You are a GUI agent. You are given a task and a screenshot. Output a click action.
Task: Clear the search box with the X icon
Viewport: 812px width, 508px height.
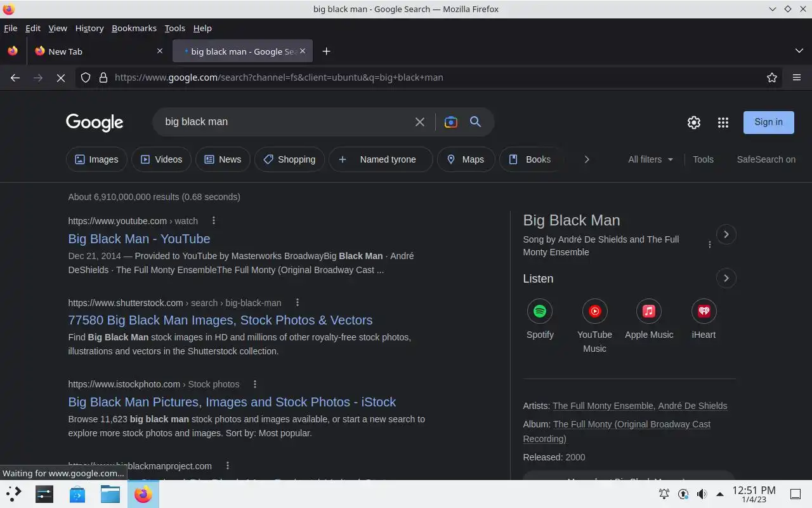pos(420,122)
